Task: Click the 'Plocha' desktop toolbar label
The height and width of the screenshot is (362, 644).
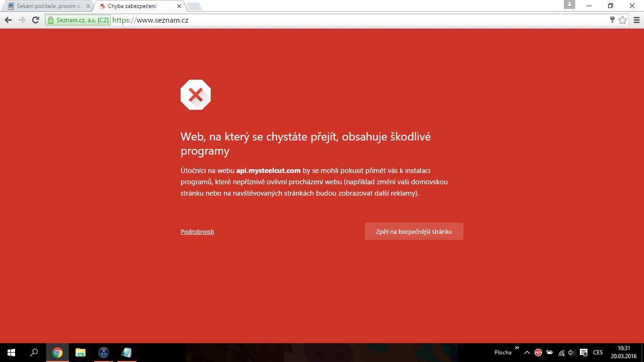Action: [503, 353]
